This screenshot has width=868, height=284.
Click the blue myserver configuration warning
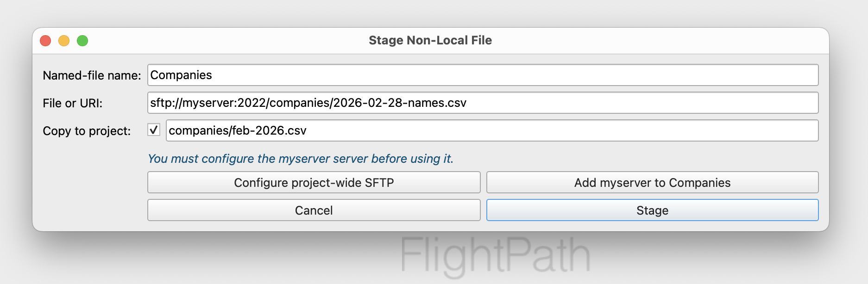click(301, 159)
